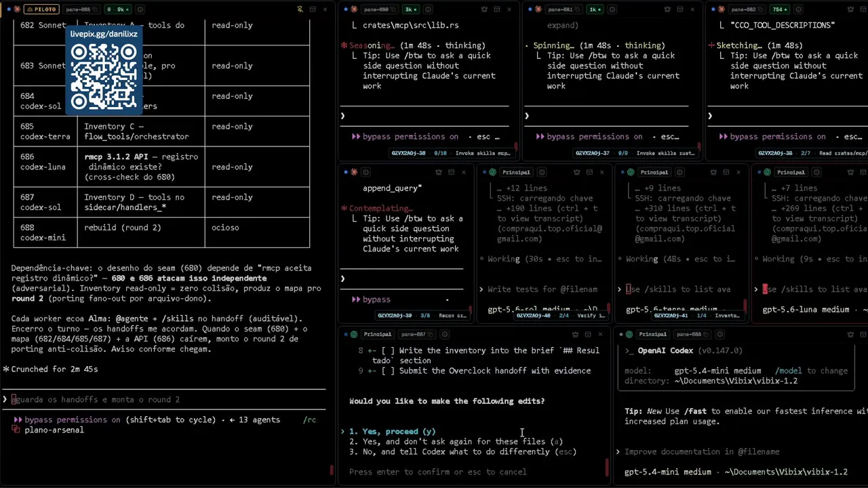Click the 'Crunched for 2m 45s' status

point(54,369)
